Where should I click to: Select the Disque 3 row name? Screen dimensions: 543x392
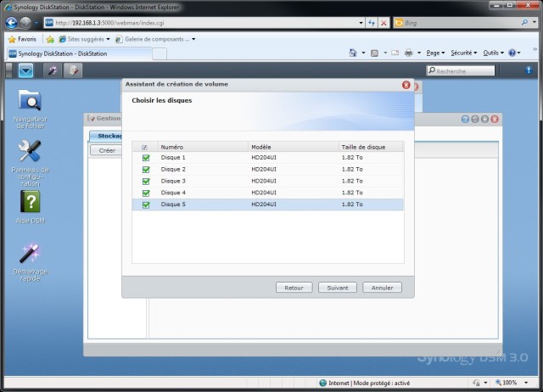pos(173,181)
